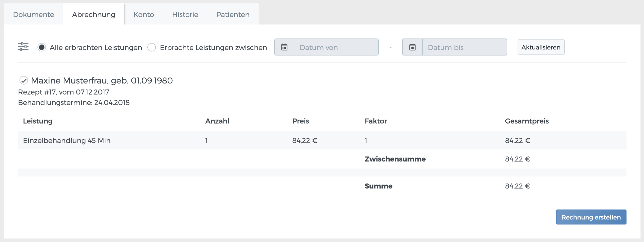Click the Datum von input field
The width and height of the screenshot is (644, 242).
pos(336,47)
